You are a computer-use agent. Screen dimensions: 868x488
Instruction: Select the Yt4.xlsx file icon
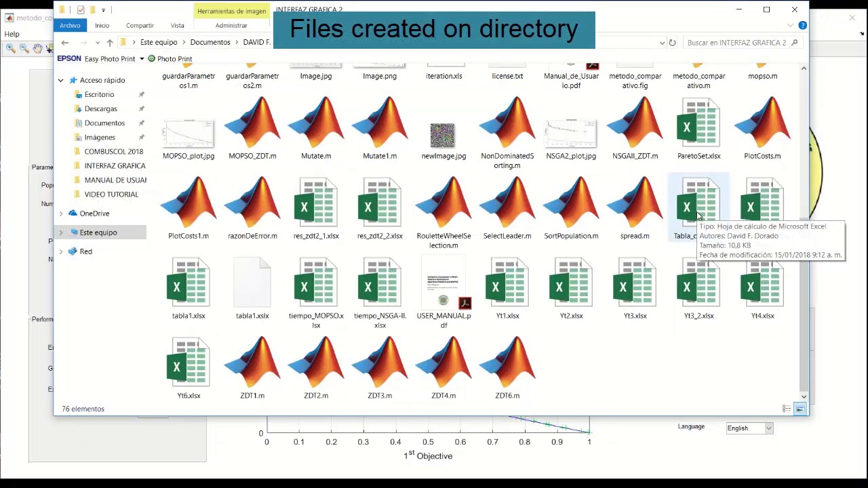tap(762, 282)
